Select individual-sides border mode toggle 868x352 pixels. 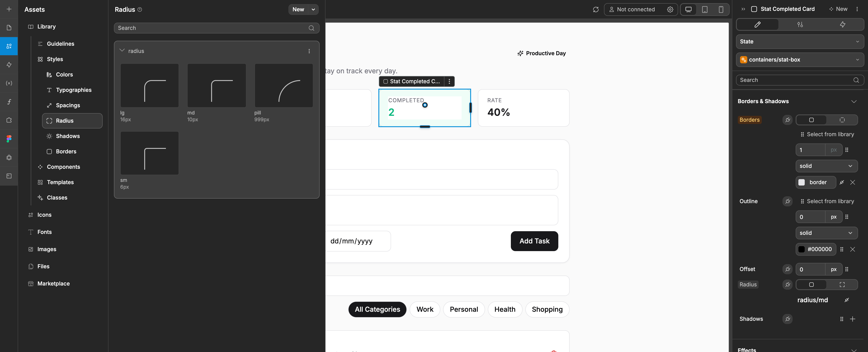[x=842, y=120]
